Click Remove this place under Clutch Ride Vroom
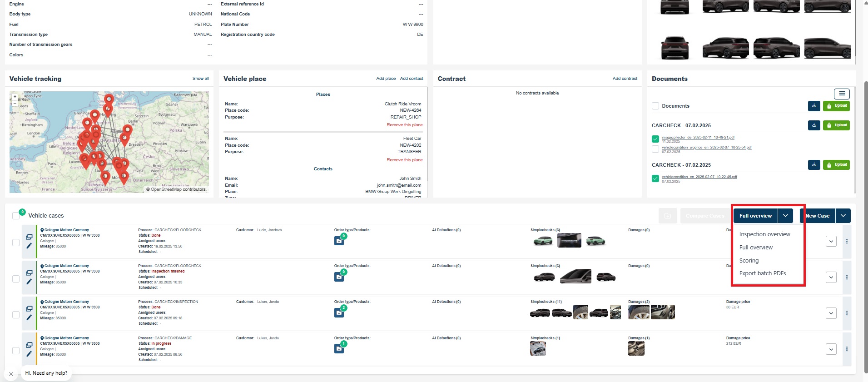The height and width of the screenshot is (382, 868). pyautogui.click(x=404, y=125)
